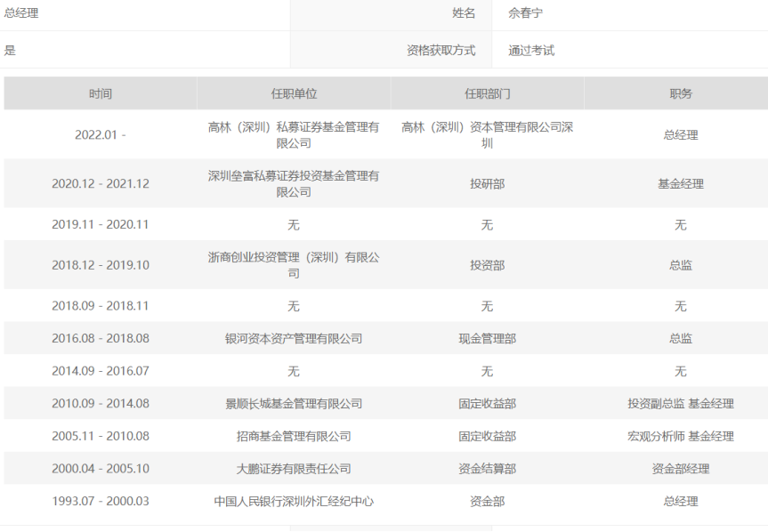
Task: Click the 资金部经理 position cell
Action: tap(681, 468)
